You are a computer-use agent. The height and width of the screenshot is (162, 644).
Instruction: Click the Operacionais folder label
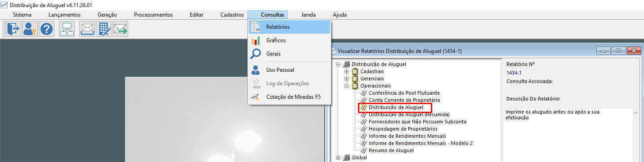tap(375, 86)
